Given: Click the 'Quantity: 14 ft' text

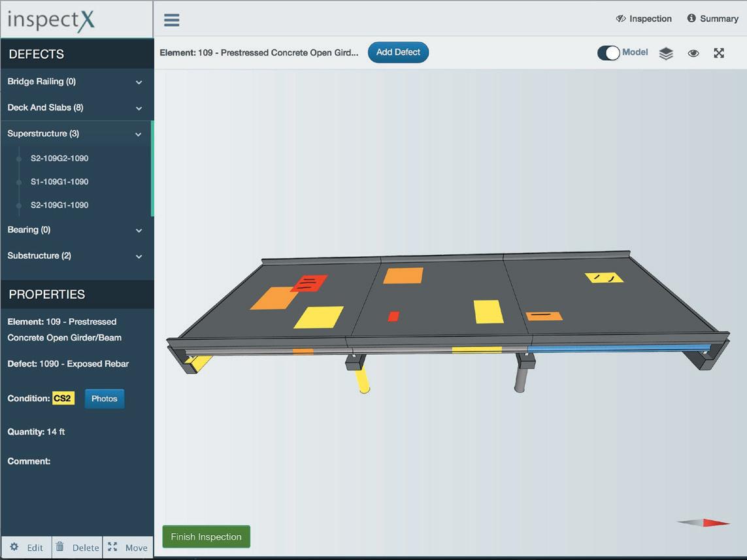Looking at the screenshot, I should [36, 432].
